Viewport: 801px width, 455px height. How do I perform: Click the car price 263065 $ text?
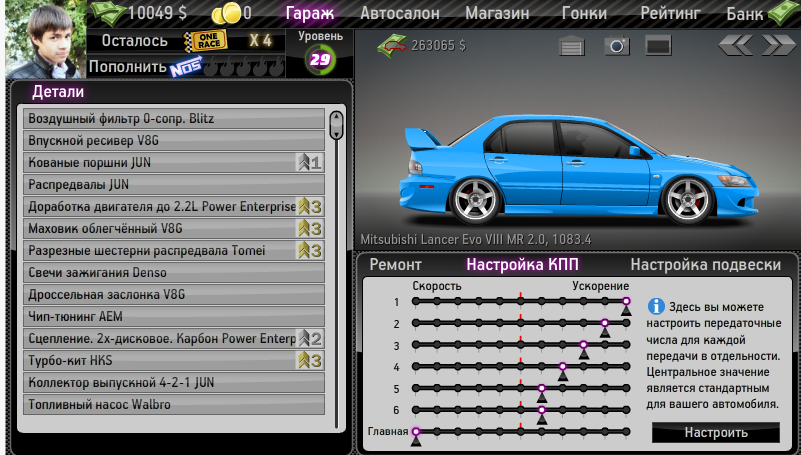point(439,45)
